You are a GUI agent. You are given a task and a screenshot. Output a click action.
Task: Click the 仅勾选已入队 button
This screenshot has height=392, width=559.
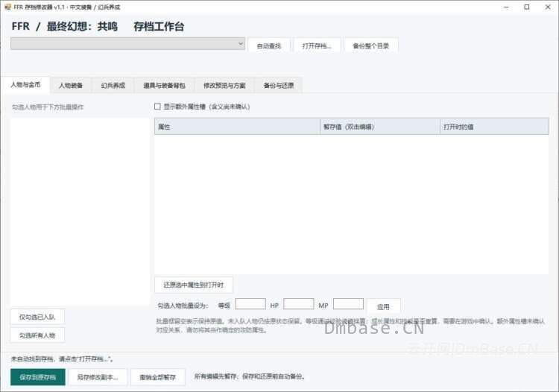[x=37, y=317]
